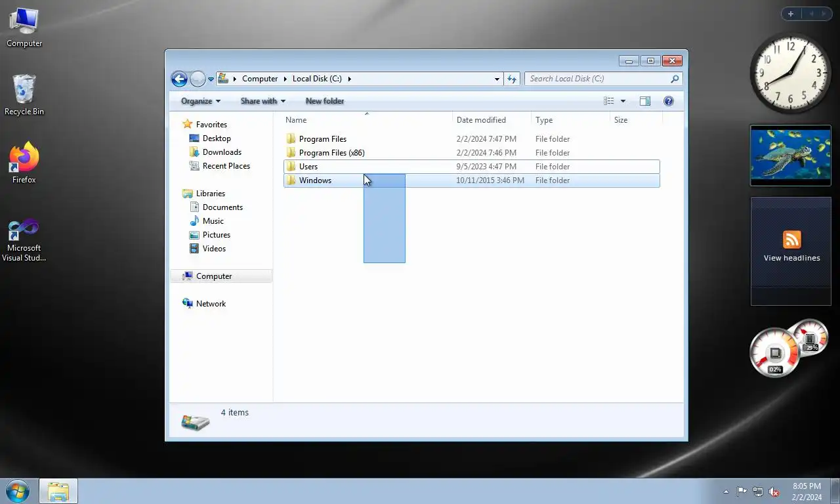Open Action Center flag icon

coord(742,492)
